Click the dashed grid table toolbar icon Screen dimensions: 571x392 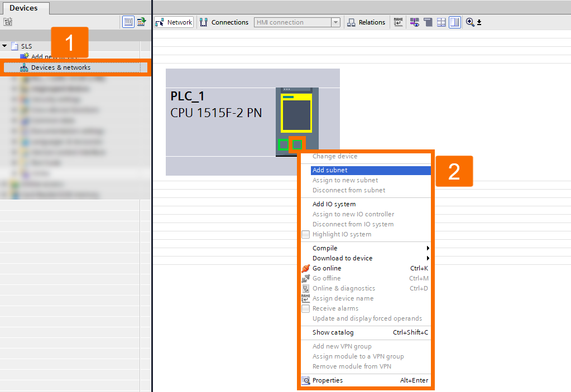tap(442, 22)
